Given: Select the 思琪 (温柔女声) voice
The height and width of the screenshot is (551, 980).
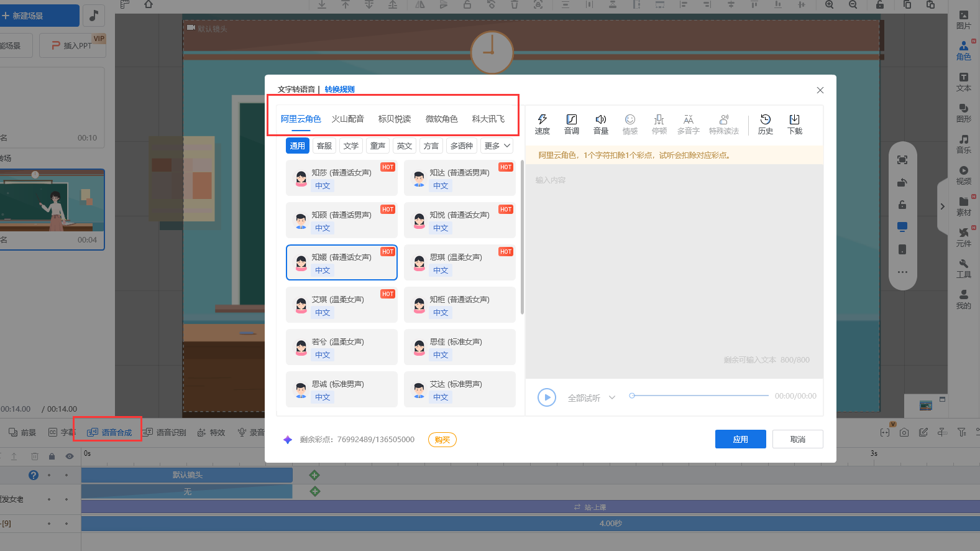Looking at the screenshot, I should [x=460, y=262].
